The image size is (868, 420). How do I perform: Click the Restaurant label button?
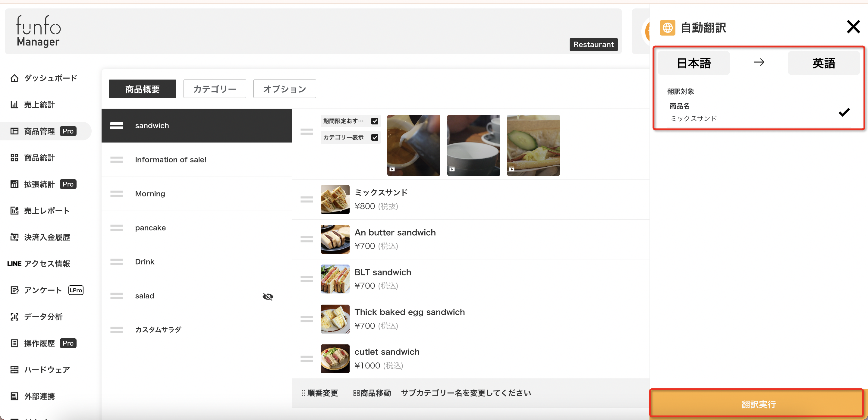(593, 45)
